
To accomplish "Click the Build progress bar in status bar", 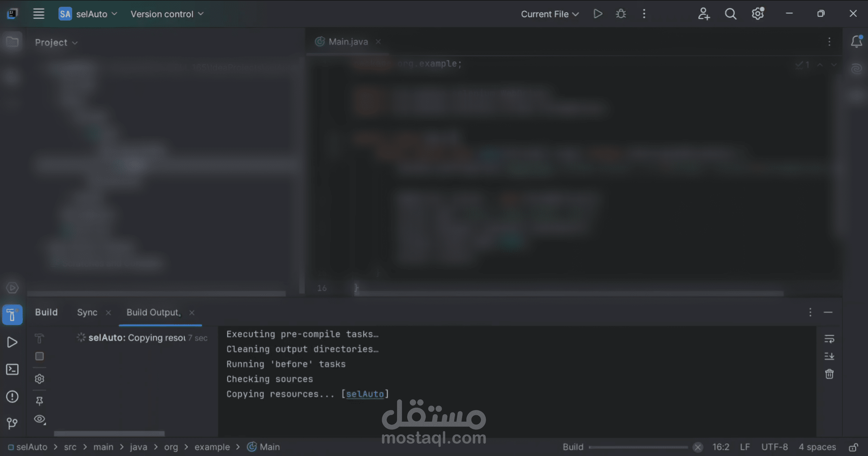I will tap(638, 447).
